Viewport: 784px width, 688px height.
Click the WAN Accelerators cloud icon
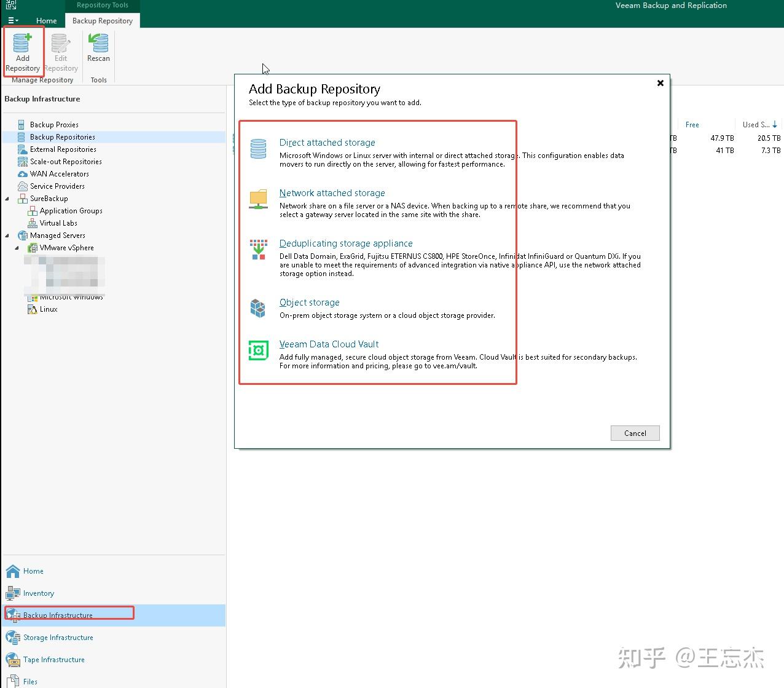(22, 174)
